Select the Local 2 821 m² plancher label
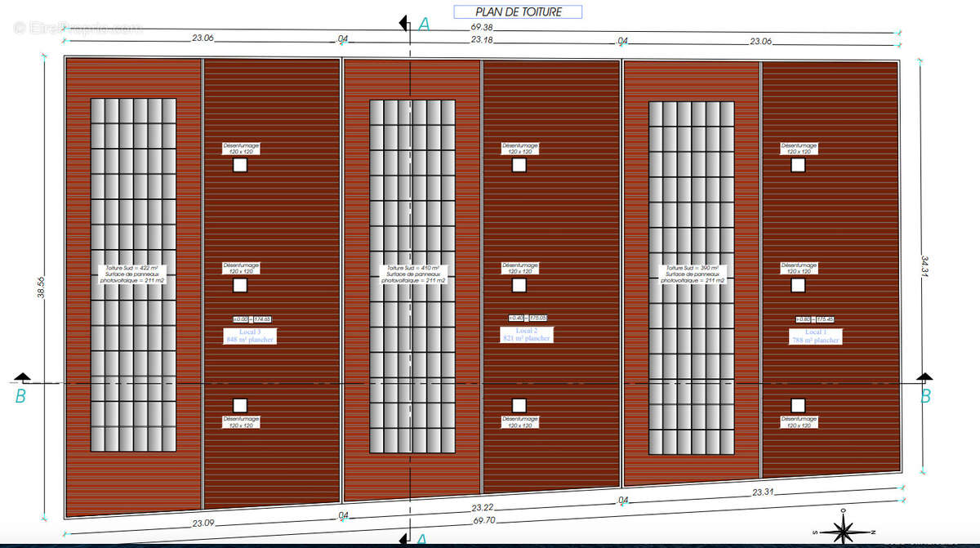This screenshot has width=980, height=548. pyautogui.click(x=526, y=334)
